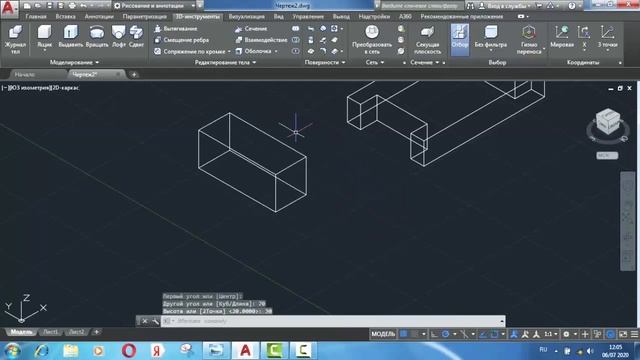The width and height of the screenshot is (640, 360).
Task: Click the clean screen icon in status bar
Action: [623, 334]
